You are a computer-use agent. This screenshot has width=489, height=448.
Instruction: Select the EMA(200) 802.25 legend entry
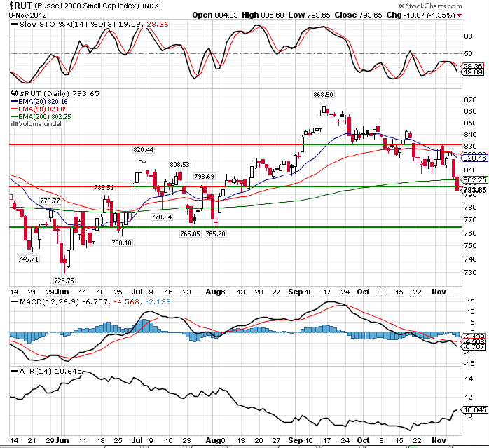click(41, 117)
